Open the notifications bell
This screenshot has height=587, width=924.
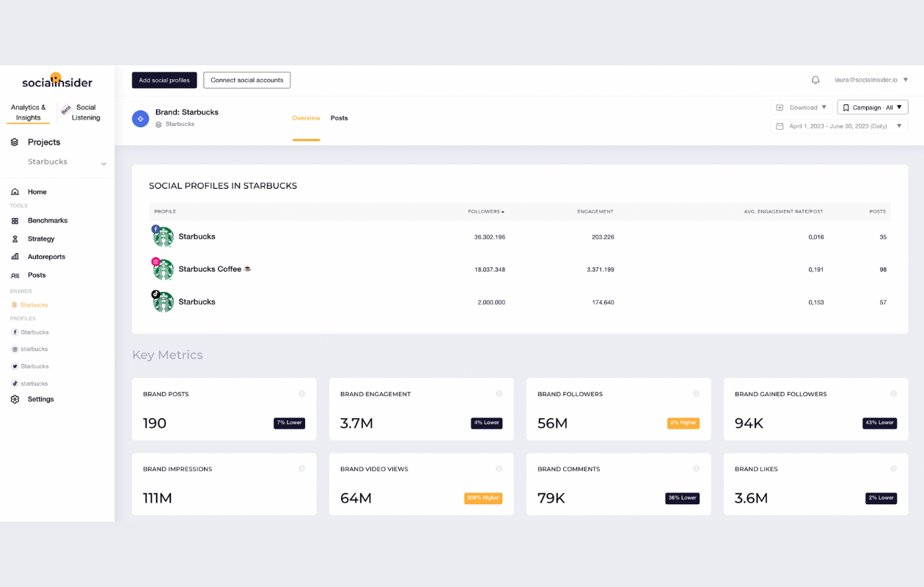[x=815, y=80]
